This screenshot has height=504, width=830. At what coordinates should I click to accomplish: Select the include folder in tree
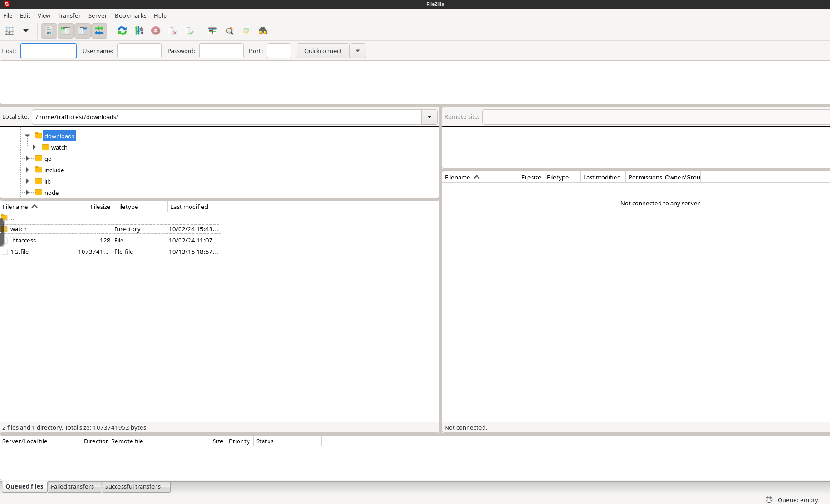[x=54, y=170]
